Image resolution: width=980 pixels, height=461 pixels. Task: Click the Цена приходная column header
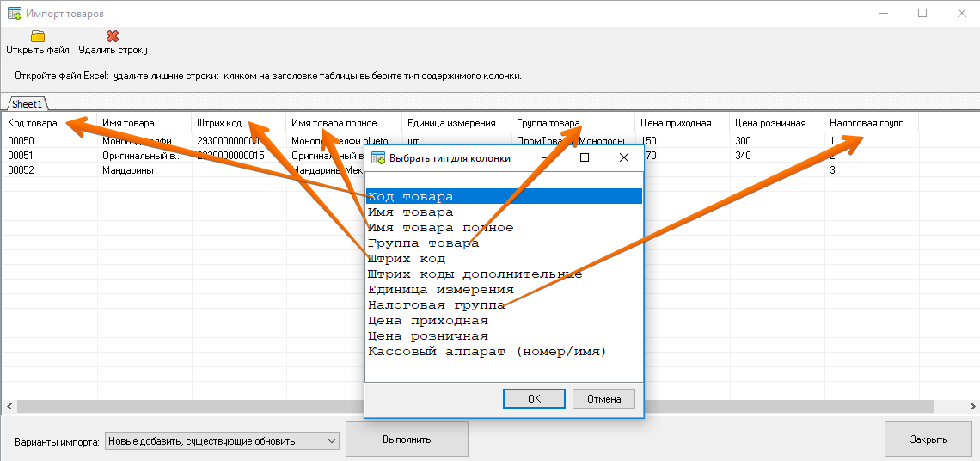click(683, 123)
